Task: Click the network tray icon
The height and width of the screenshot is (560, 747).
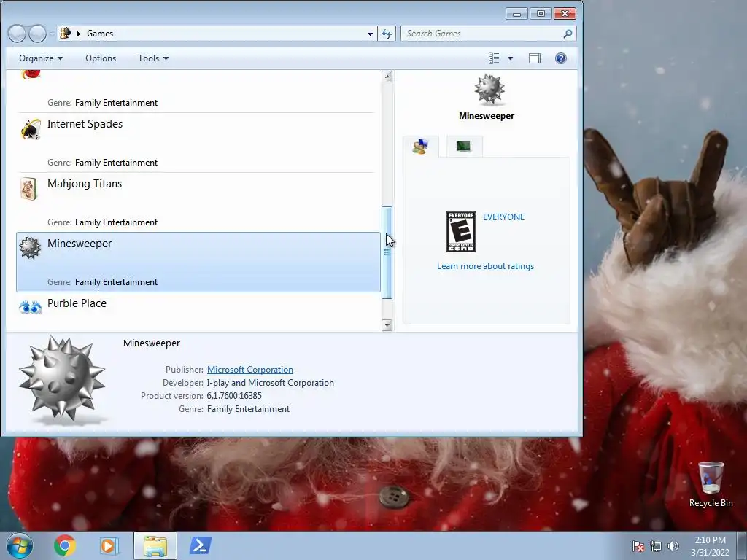Action: (656, 546)
